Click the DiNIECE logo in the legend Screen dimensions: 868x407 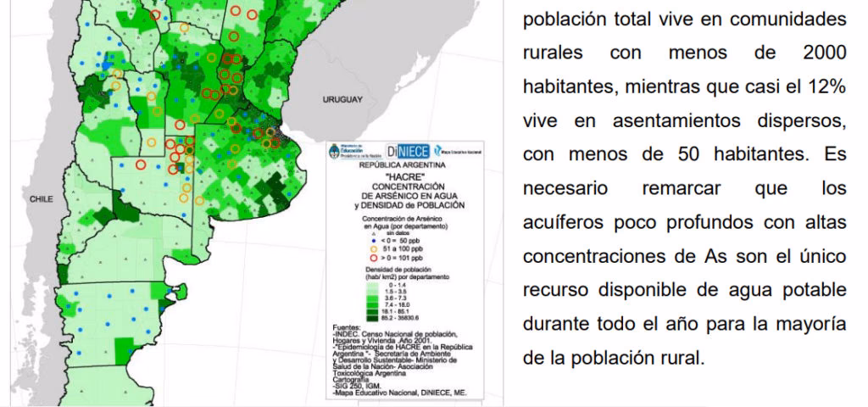tap(409, 151)
